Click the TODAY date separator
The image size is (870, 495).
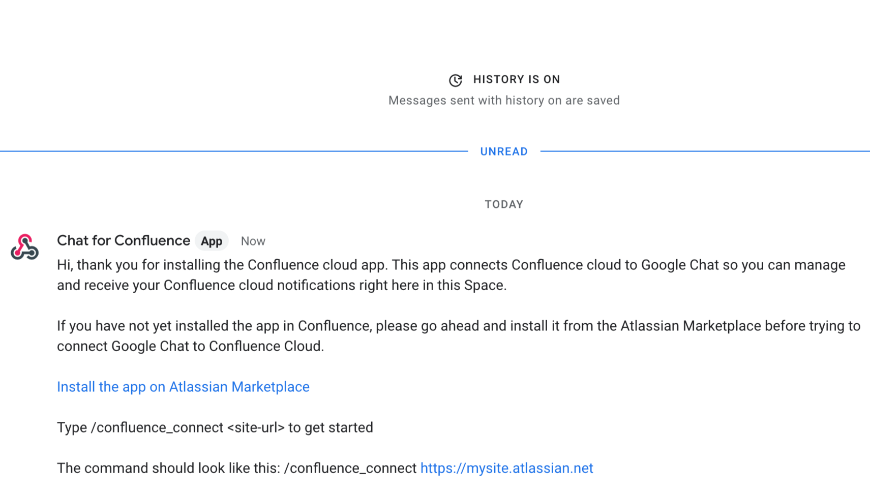[504, 205]
